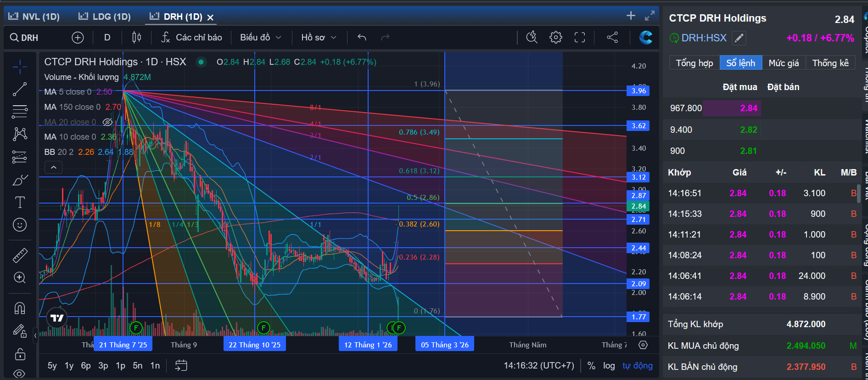This screenshot has height=380, width=868.
Task: Open chart settings gear in top toolbar
Action: click(x=556, y=38)
